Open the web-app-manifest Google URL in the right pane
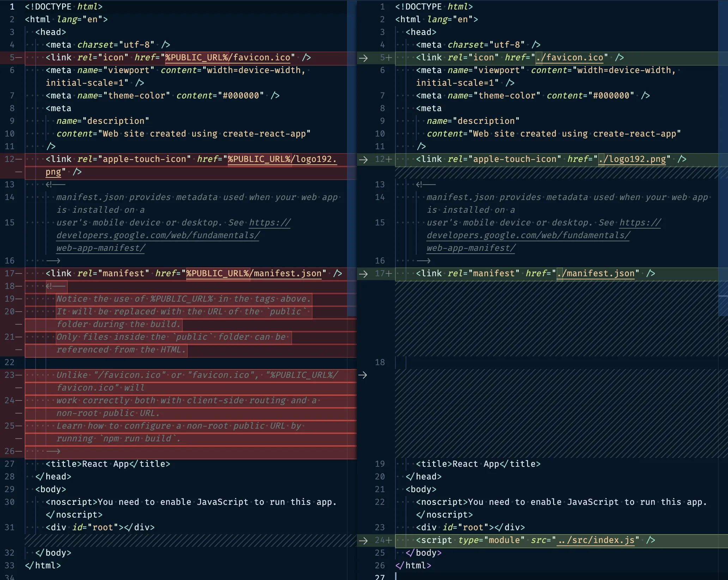728x580 pixels. (527, 235)
